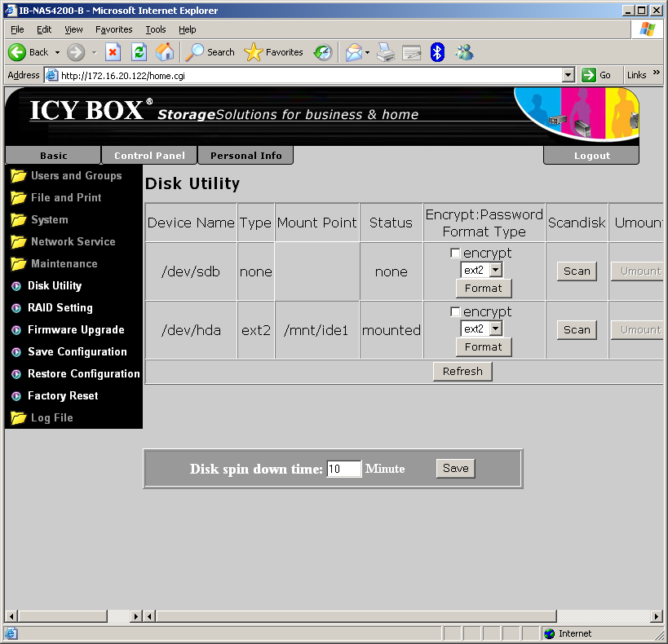
Task: Go to the Home page icon
Action: [x=165, y=52]
